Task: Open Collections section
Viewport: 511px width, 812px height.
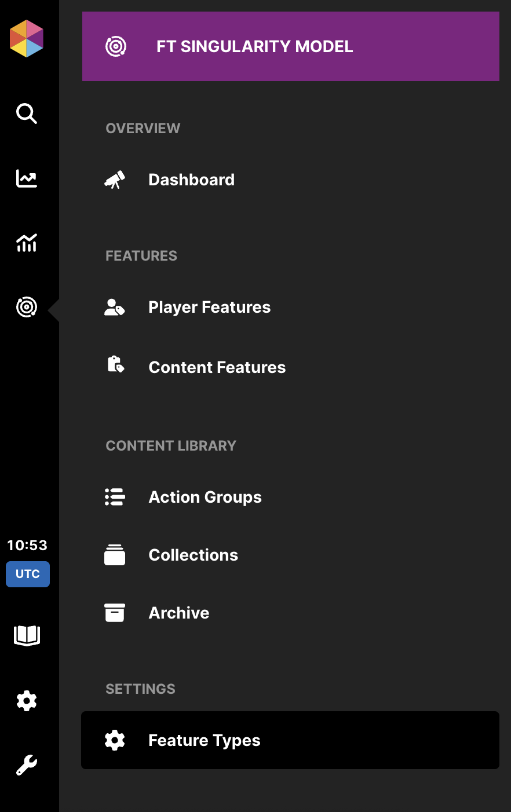Action: [x=193, y=555]
